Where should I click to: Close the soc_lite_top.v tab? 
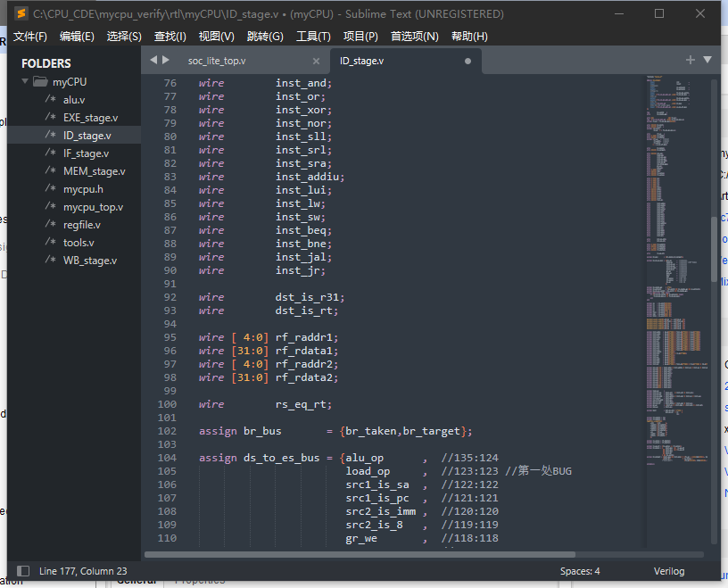(x=316, y=61)
